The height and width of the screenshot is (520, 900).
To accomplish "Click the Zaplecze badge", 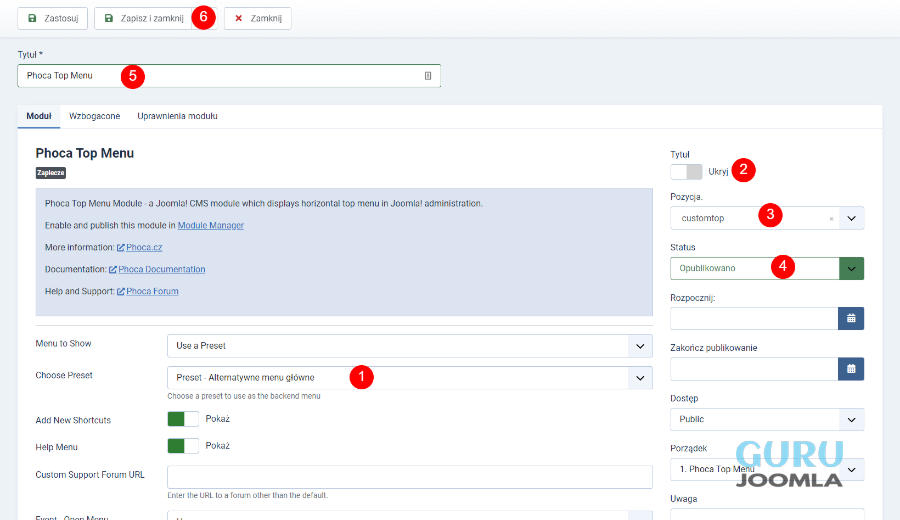I will [51, 173].
